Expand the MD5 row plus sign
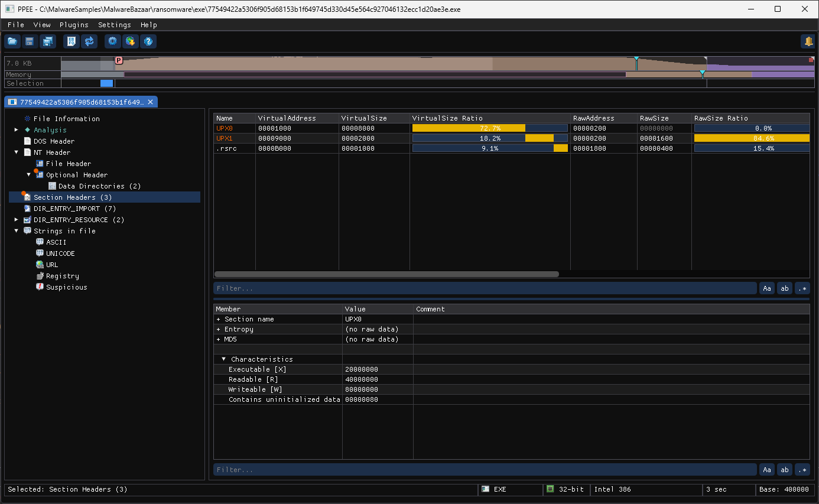819x504 pixels. coord(219,339)
